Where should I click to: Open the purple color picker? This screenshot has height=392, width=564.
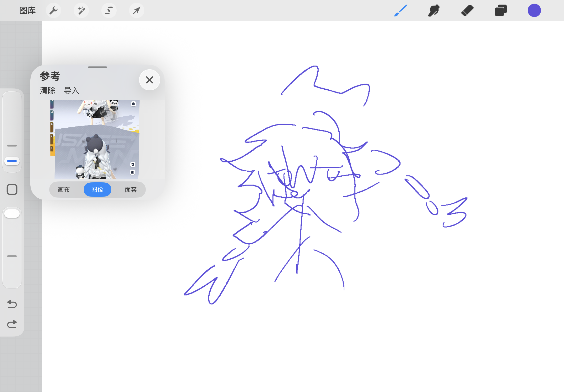pyautogui.click(x=534, y=11)
